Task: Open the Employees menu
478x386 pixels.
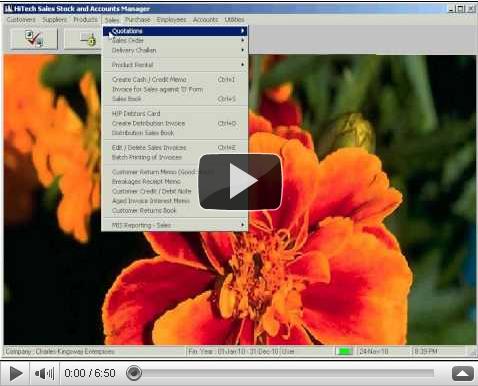Action: (x=171, y=20)
